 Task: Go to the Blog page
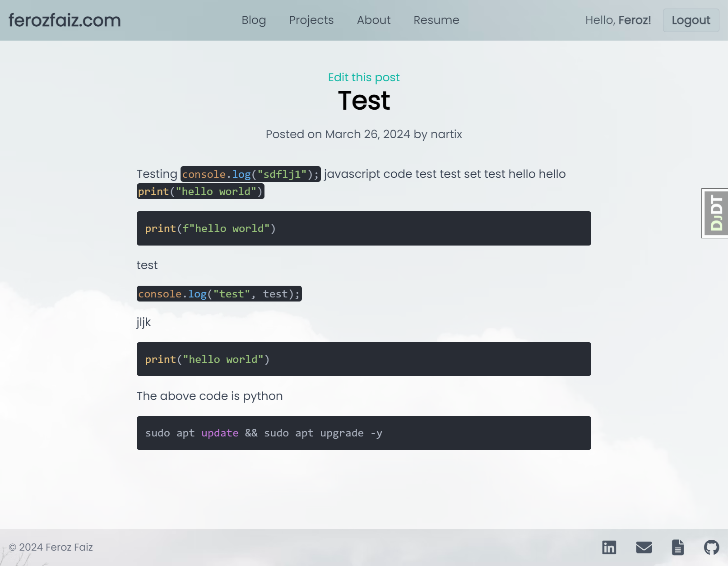point(254,20)
